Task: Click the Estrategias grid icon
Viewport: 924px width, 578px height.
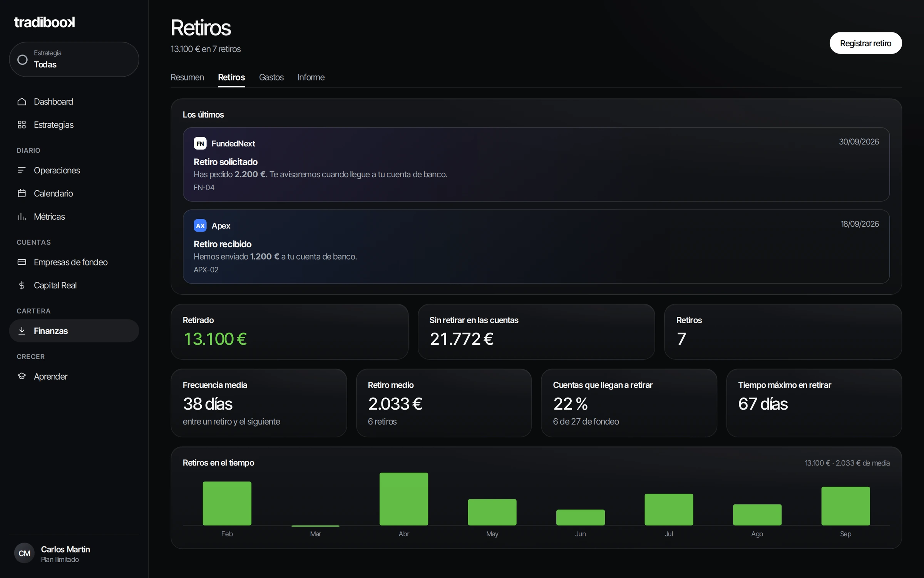Action: tap(22, 125)
